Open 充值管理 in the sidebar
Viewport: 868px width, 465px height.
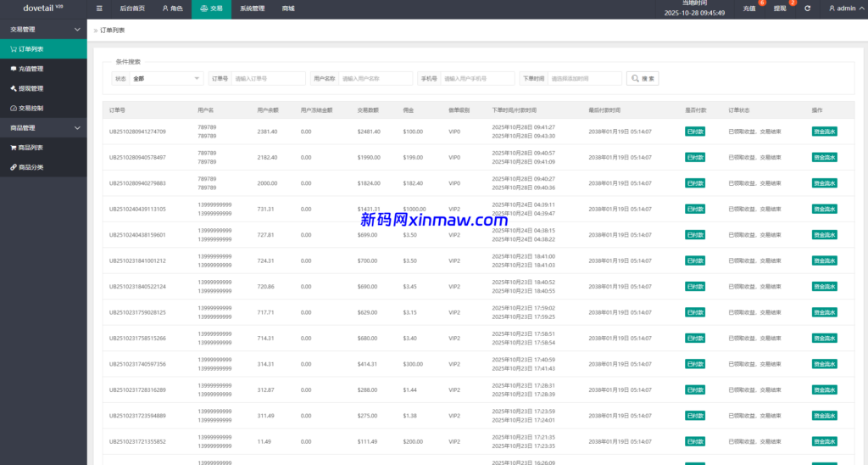(31, 69)
